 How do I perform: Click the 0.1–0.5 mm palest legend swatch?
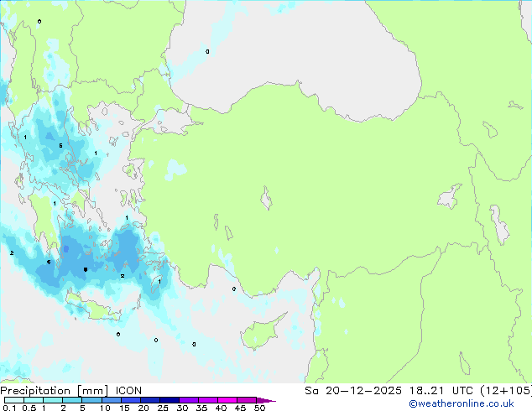pos(14,400)
